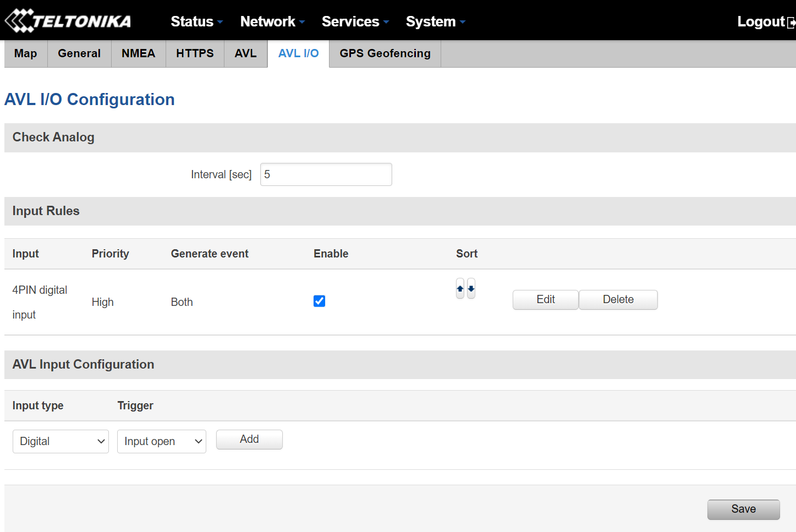The image size is (796, 532).
Task: Select the AVL I/O tab
Action: [x=299, y=53]
